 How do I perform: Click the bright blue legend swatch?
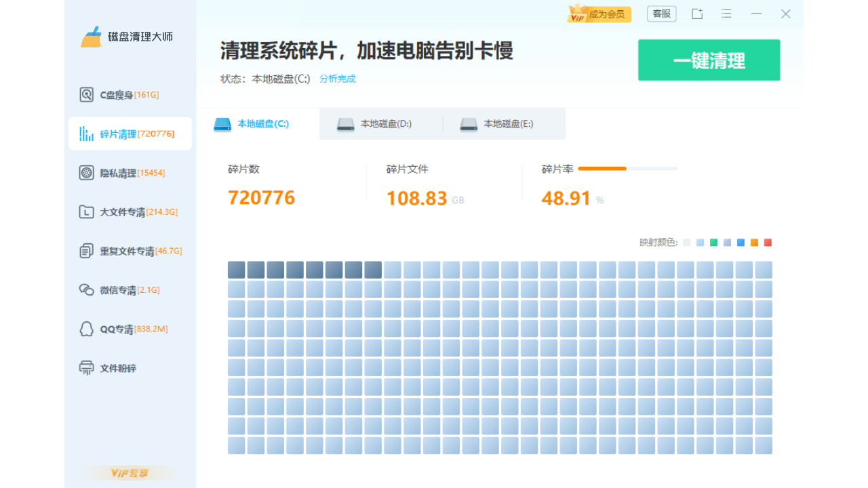click(741, 243)
